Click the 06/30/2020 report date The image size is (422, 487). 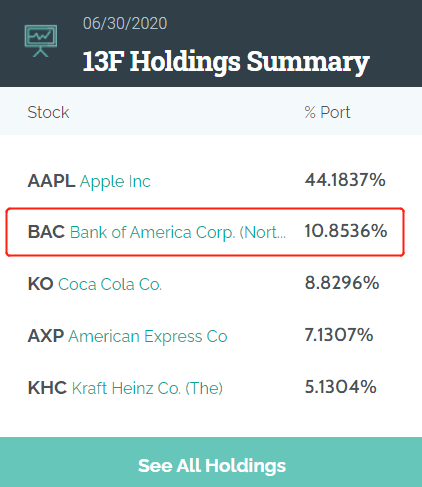coord(125,23)
